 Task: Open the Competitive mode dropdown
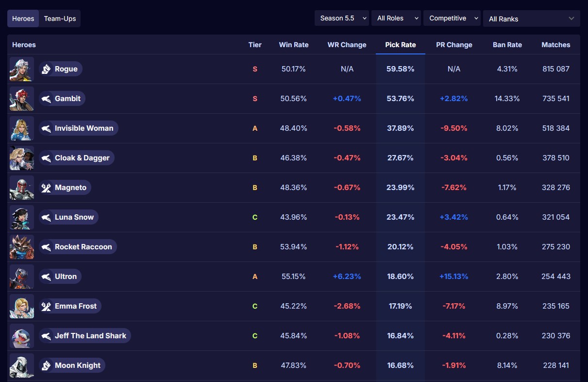452,18
